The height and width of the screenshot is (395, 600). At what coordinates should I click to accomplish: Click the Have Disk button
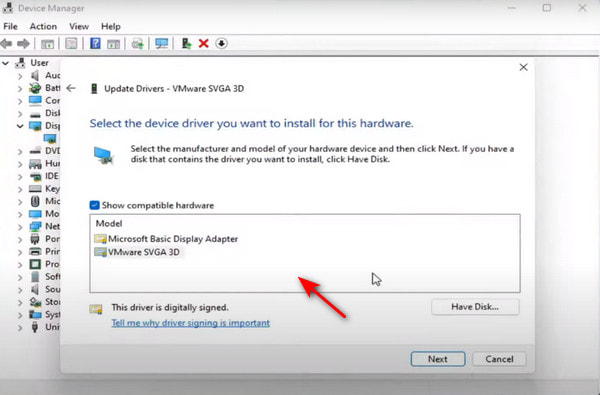pos(475,307)
